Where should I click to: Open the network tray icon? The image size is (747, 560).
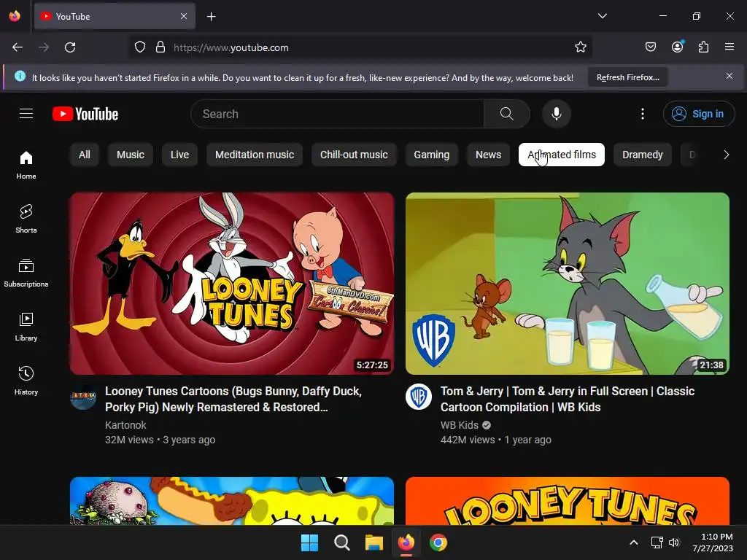[x=657, y=542]
